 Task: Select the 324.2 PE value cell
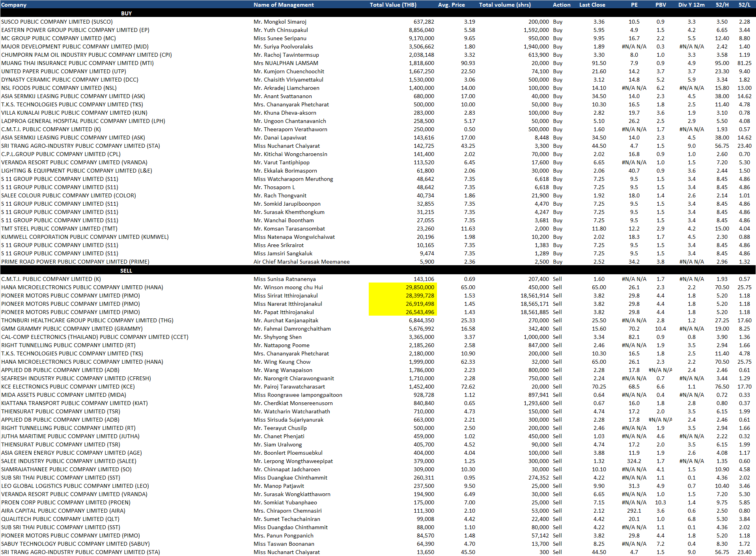point(634,461)
